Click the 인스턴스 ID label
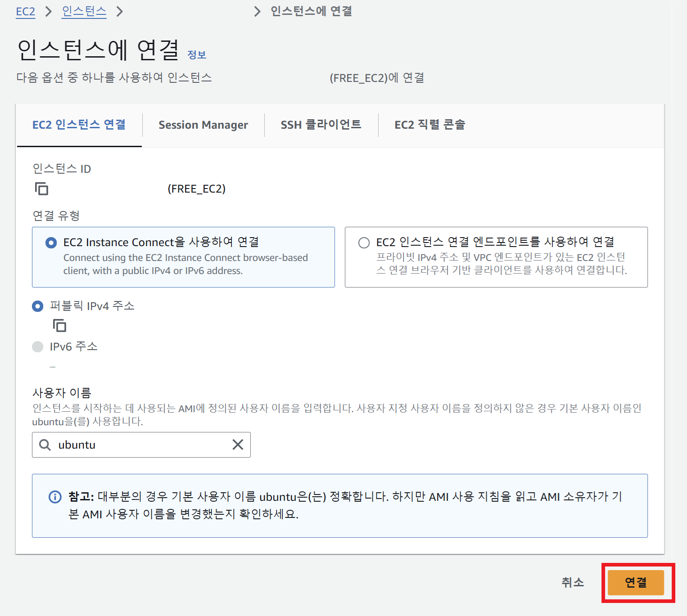 pyautogui.click(x=62, y=169)
